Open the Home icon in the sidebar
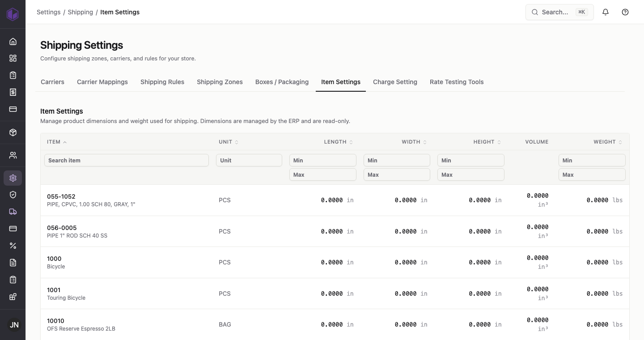This screenshot has height=340, width=644. (x=13, y=42)
